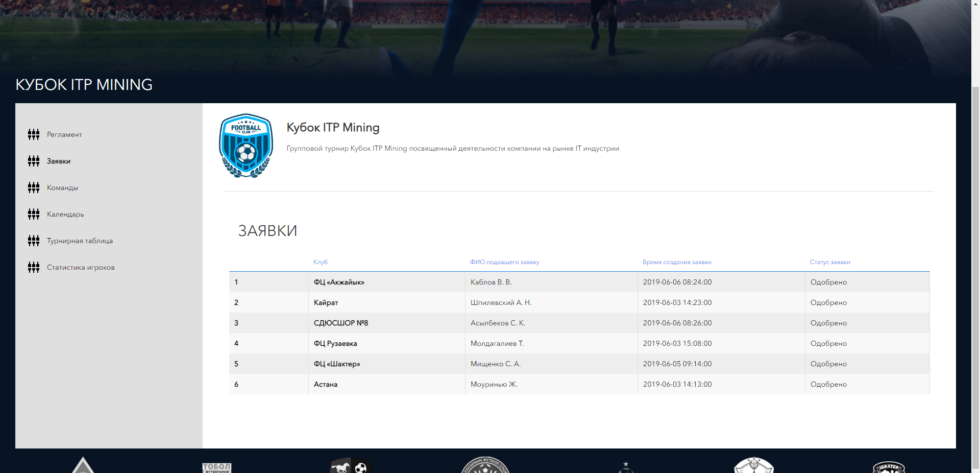Click applicant name Шпилевский А. Н.
The width and height of the screenshot is (980, 473).
click(501, 302)
